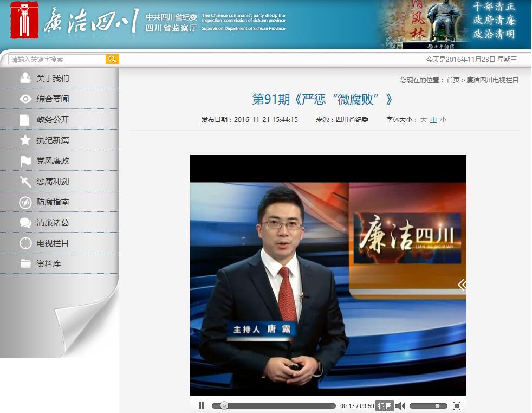Select large font size 大

(x=424, y=120)
